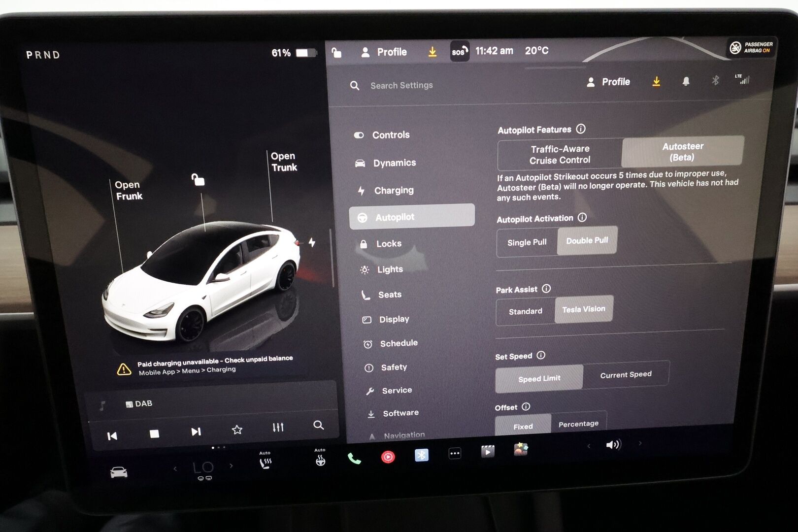
Task: Select the Autopilot menu
Action: pos(412,217)
